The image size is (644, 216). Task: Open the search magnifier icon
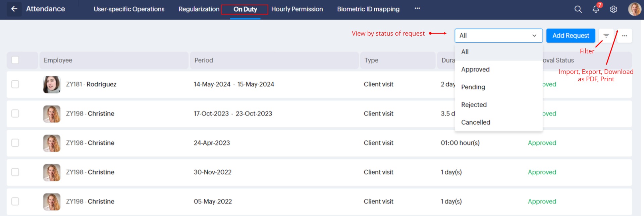(578, 9)
